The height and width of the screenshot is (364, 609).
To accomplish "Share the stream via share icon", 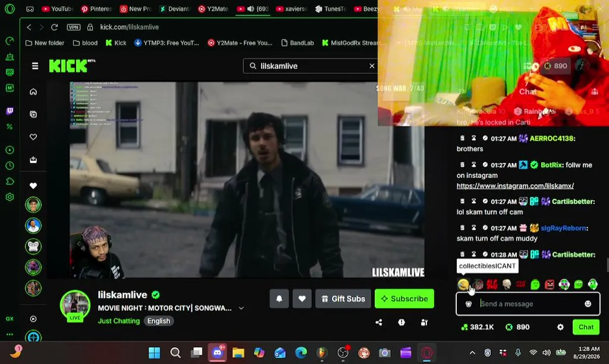I will tap(379, 323).
